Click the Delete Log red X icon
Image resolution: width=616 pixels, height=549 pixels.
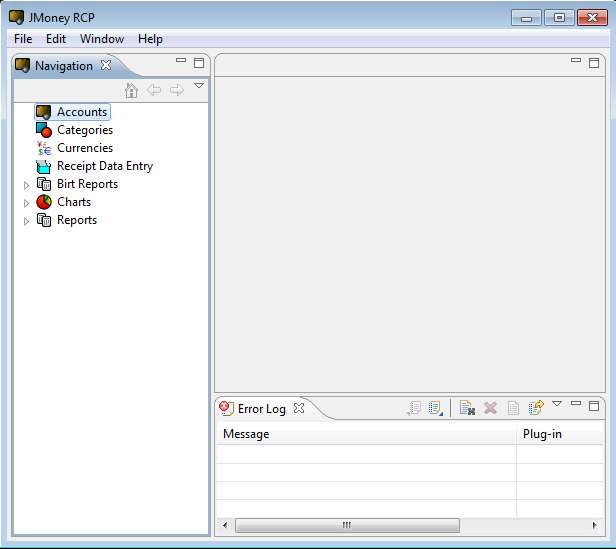click(490, 408)
